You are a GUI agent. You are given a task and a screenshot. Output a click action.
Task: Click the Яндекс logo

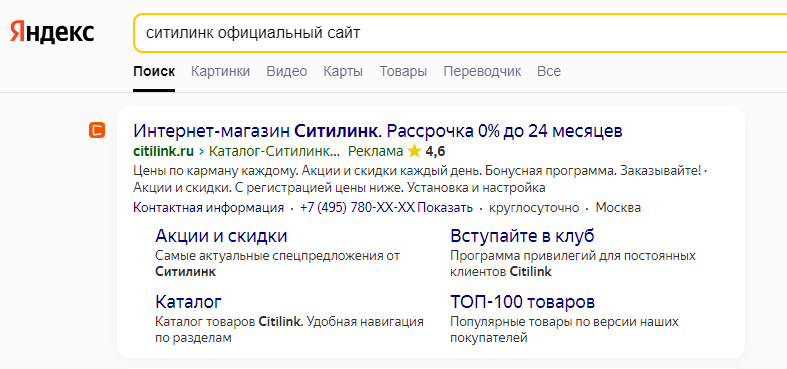click(52, 33)
